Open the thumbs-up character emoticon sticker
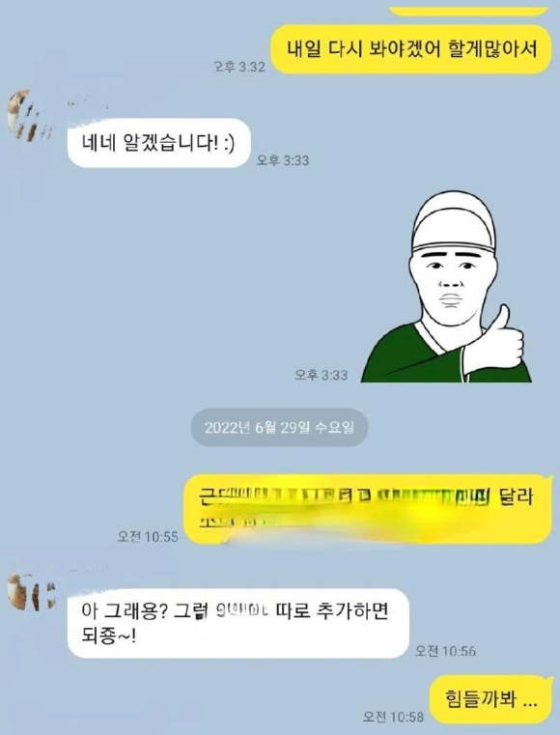Screen dimensions: 560x735 446,286
